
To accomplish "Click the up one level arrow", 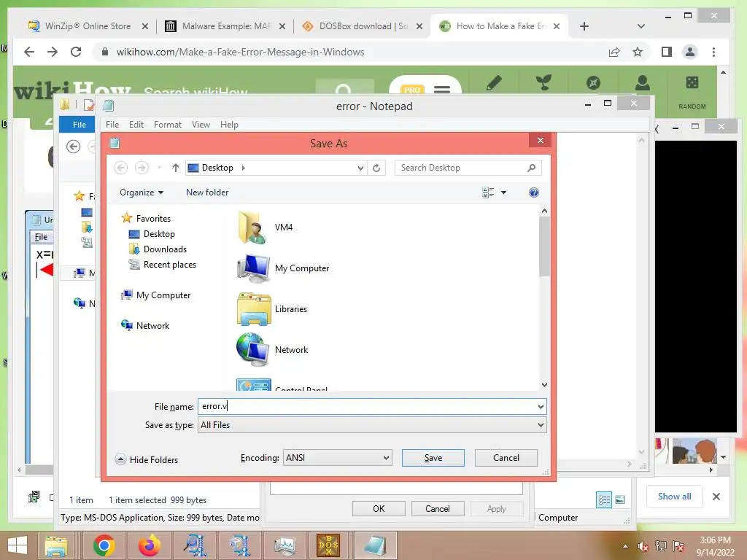I will point(175,168).
